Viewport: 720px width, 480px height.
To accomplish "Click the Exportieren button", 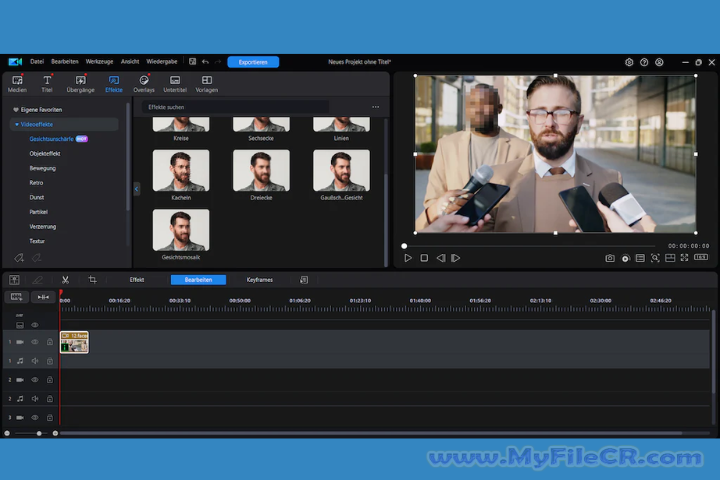I will [x=253, y=62].
